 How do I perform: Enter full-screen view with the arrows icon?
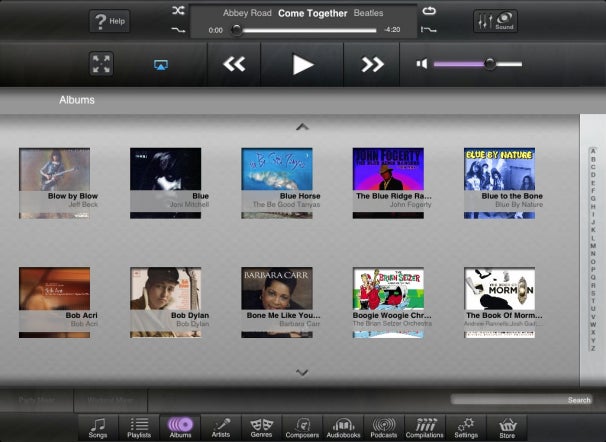(x=101, y=64)
